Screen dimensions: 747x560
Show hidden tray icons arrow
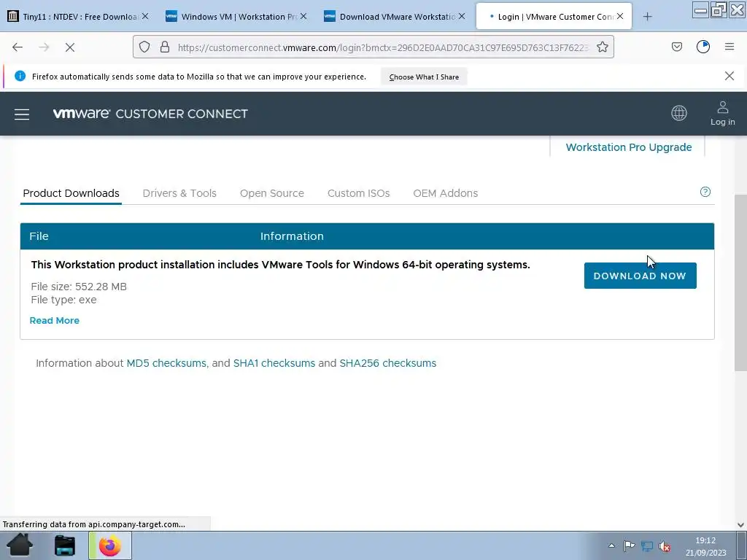coord(612,545)
